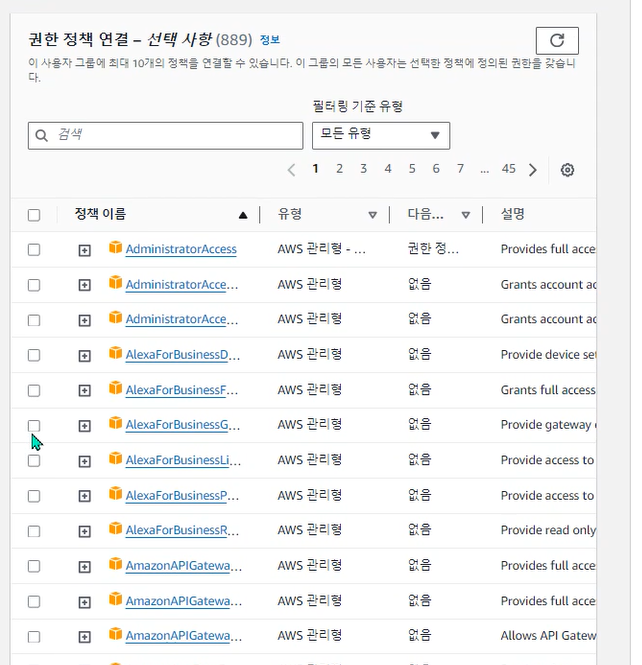
Task: Open filter triangle on 유형 column
Action: (x=372, y=215)
